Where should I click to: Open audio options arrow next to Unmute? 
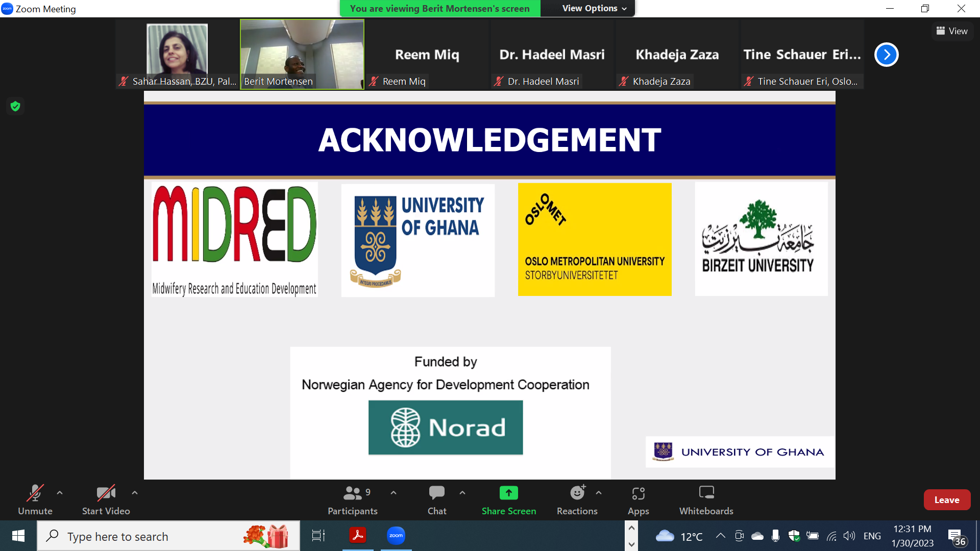click(60, 493)
